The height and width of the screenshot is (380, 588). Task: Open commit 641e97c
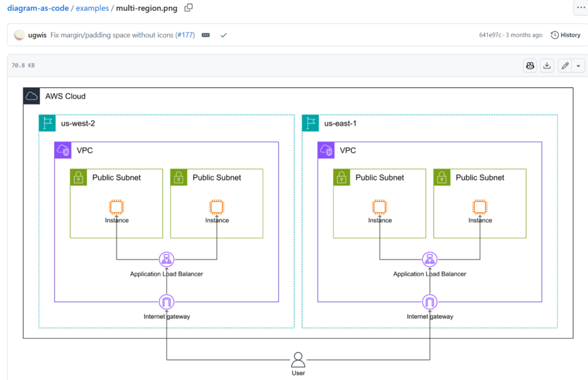(490, 35)
